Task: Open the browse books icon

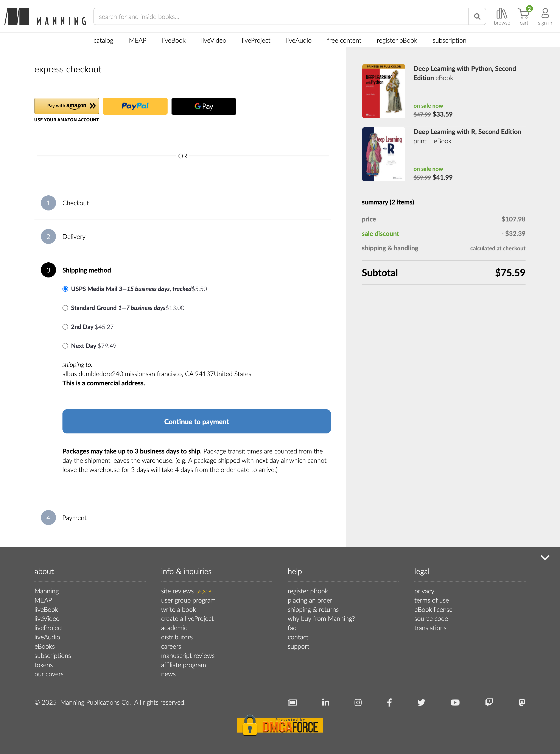Action: (502, 15)
